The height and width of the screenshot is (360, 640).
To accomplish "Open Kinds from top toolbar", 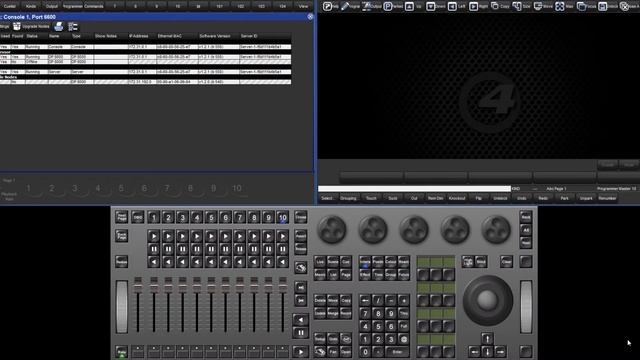I will [x=31, y=6].
